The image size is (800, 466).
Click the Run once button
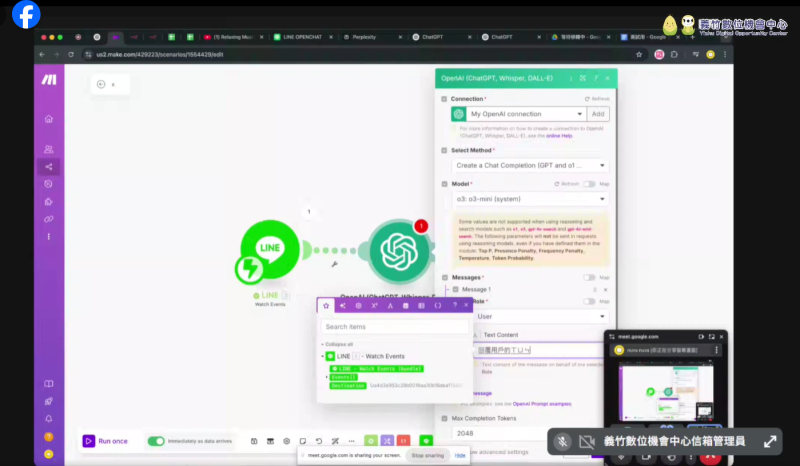[105, 441]
